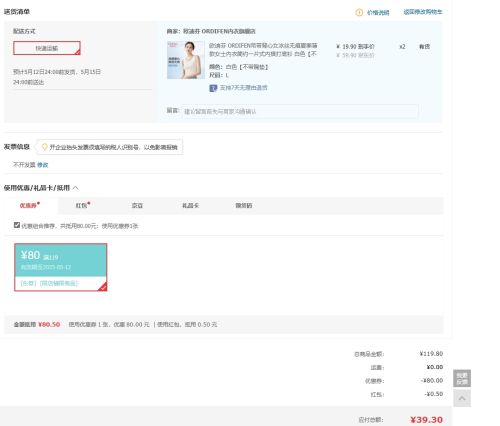
Task: Click the back-to-top arrow icon
Action: (x=462, y=398)
